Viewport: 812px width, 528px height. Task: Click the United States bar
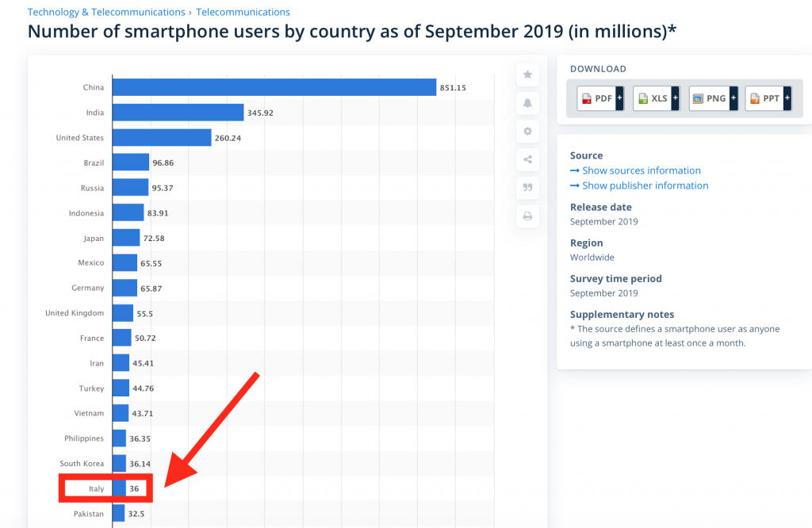(x=161, y=138)
